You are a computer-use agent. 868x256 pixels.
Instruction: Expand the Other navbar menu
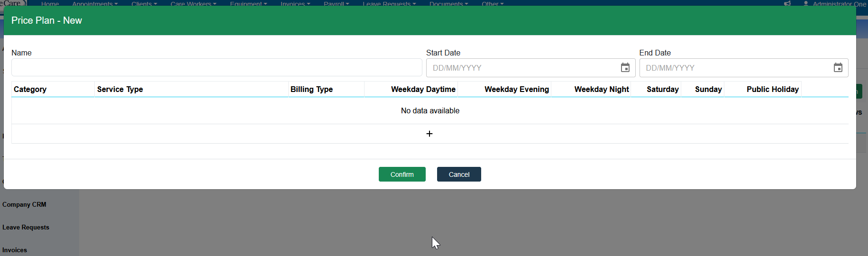tap(493, 3)
